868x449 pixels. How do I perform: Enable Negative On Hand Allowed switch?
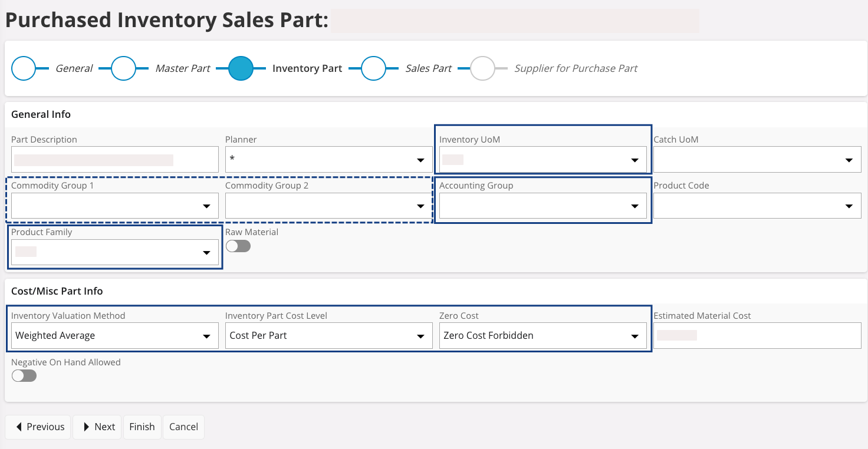[24, 375]
